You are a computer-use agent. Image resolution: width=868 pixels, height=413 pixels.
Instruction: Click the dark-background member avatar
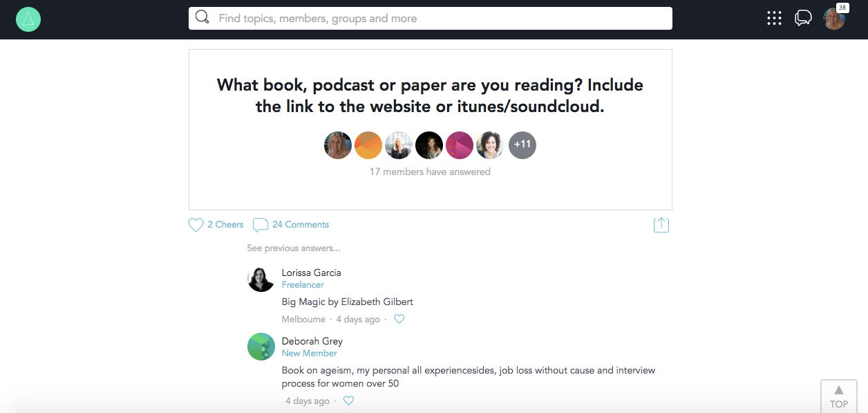(429, 145)
